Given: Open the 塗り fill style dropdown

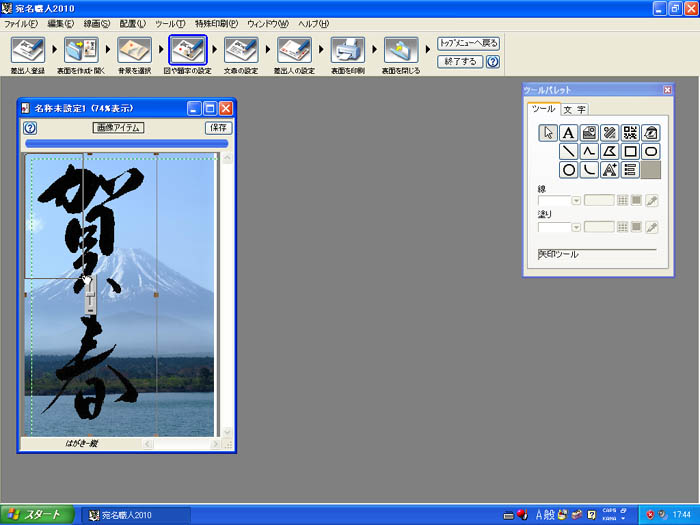Looking at the screenshot, I should click(x=576, y=227).
